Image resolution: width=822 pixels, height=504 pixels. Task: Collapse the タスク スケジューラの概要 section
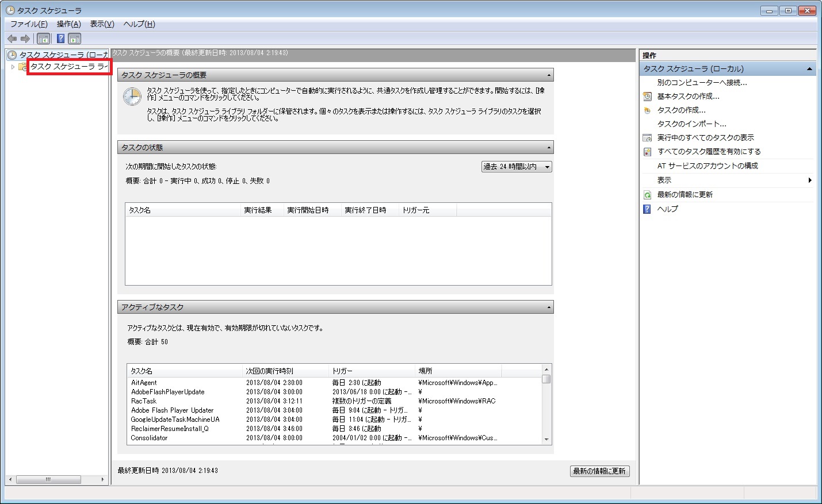(x=549, y=75)
